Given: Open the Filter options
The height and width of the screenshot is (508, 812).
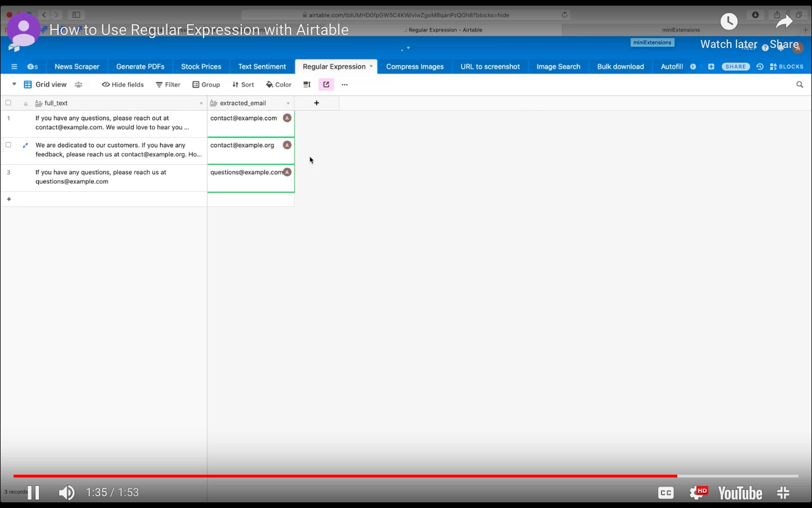Looking at the screenshot, I should [x=168, y=85].
